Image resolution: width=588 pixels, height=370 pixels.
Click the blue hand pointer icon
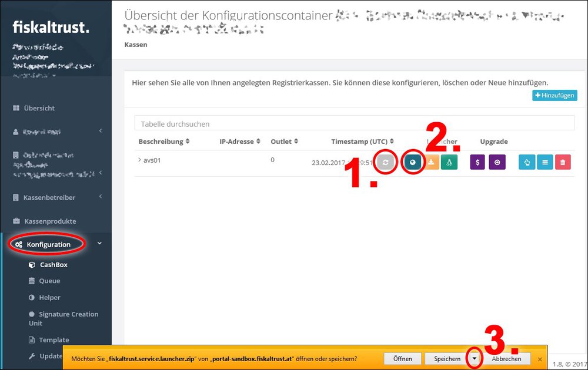point(527,162)
